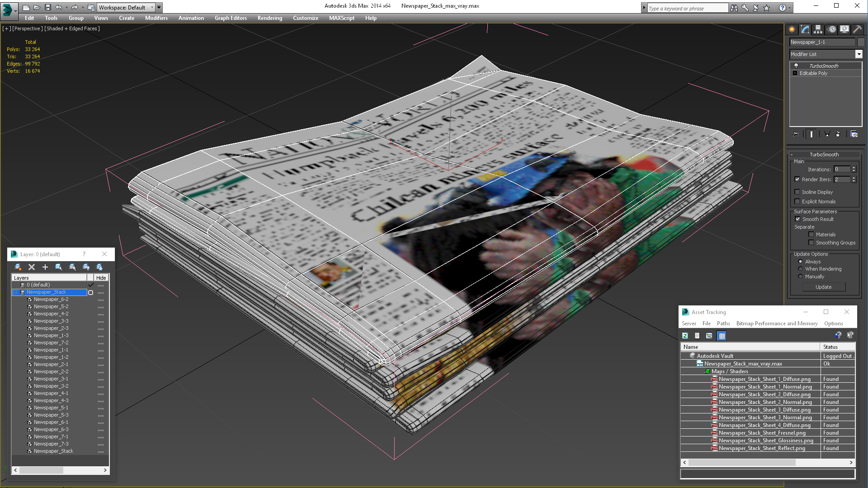Click the binoculars search icon
The height and width of the screenshot is (488, 868).
[734, 8]
